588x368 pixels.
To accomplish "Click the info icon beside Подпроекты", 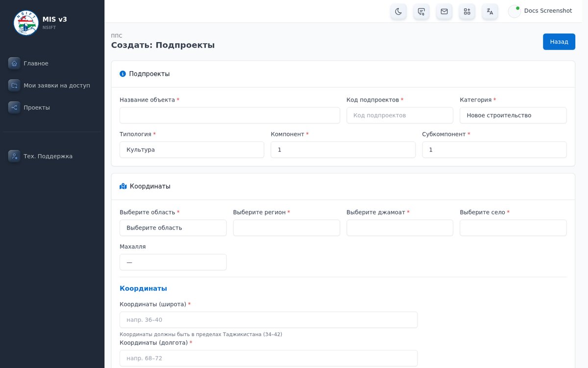I will click(122, 74).
